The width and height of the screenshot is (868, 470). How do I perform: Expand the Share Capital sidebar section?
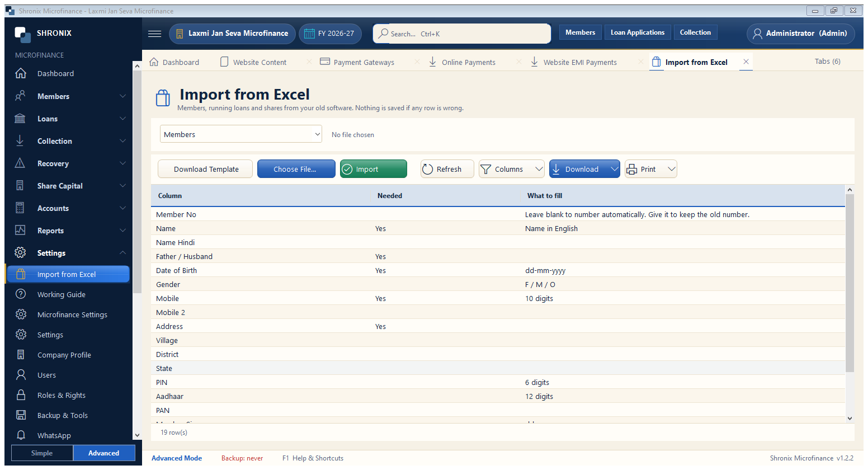[x=122, y=186]
